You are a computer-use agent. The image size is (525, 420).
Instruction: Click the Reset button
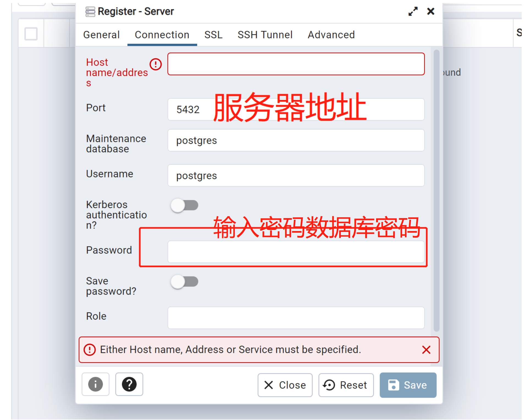click(346, 385)
